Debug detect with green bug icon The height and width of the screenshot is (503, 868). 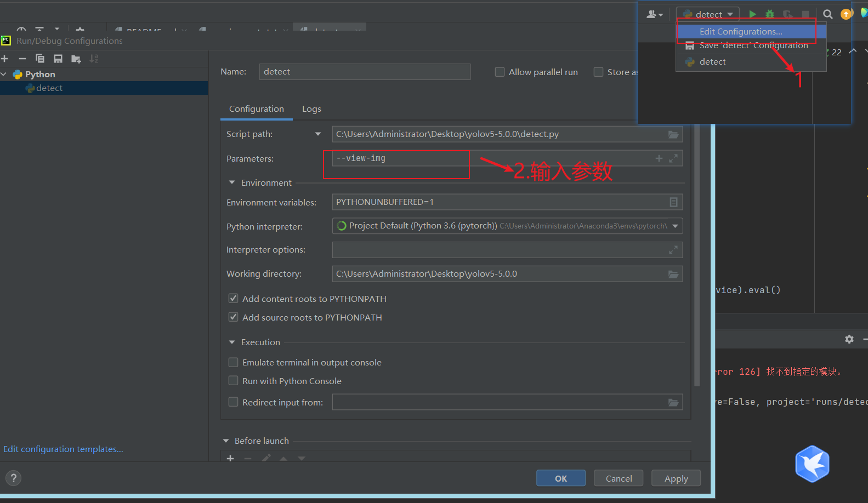click(770, 14)
